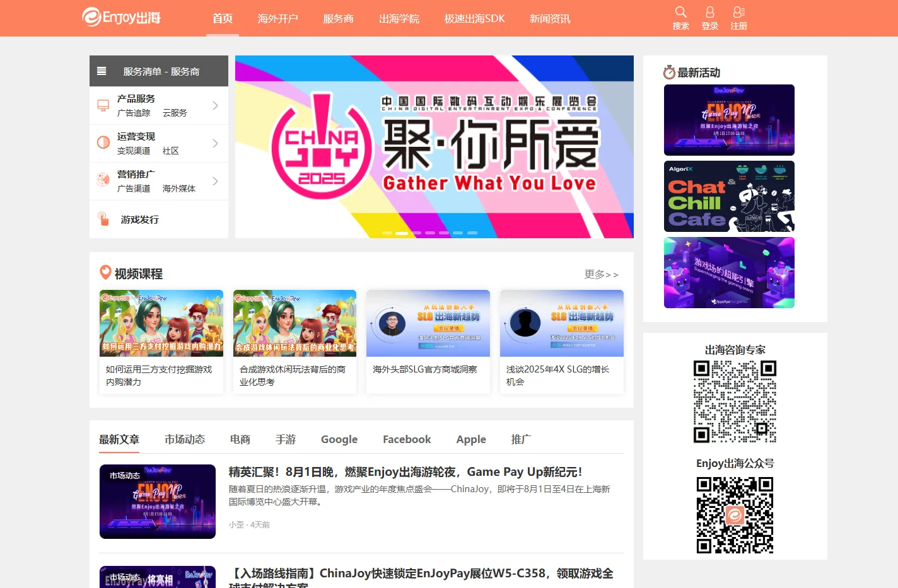Click the 最新活动 stopwatch icon

pyautogui.click(x=669, y=72)
